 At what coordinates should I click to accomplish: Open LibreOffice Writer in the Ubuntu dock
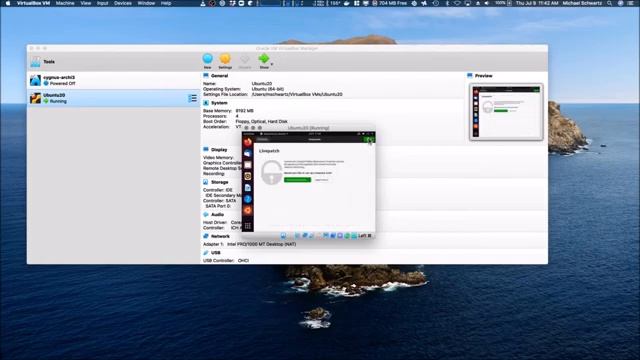(x=248, y=188)
